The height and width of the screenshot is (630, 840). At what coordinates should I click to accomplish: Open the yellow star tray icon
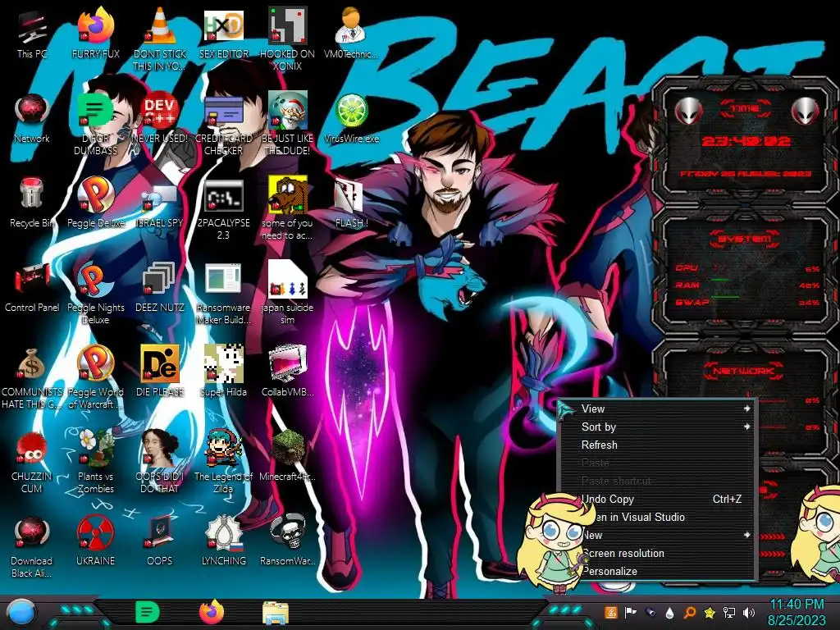point(710,612)
